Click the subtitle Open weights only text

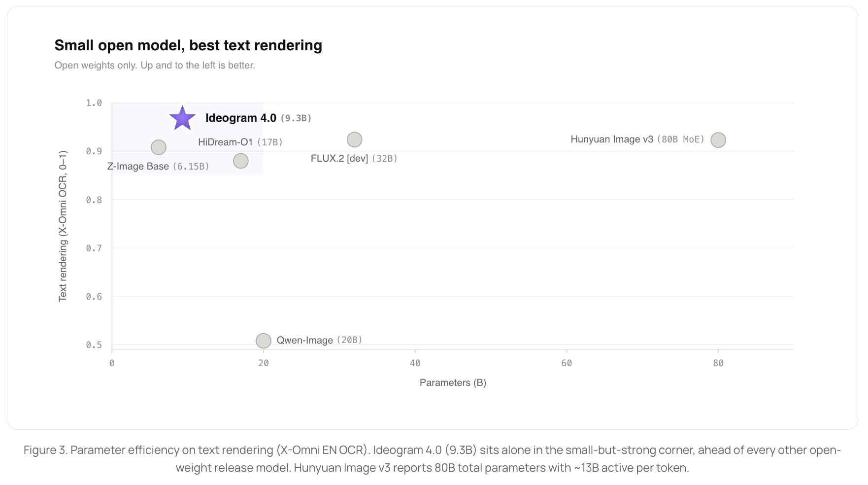[155, 66]
